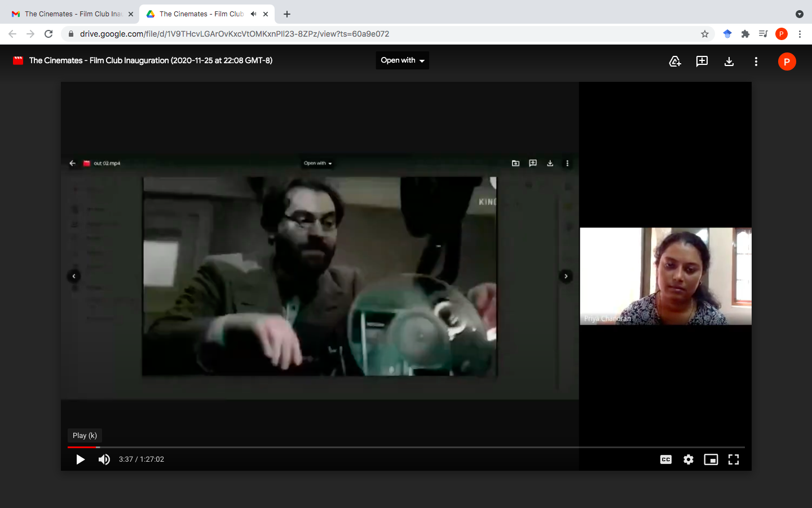Open tab search dropdown arrow
This screenshot has width=812, height=508.
click(799, 14)
